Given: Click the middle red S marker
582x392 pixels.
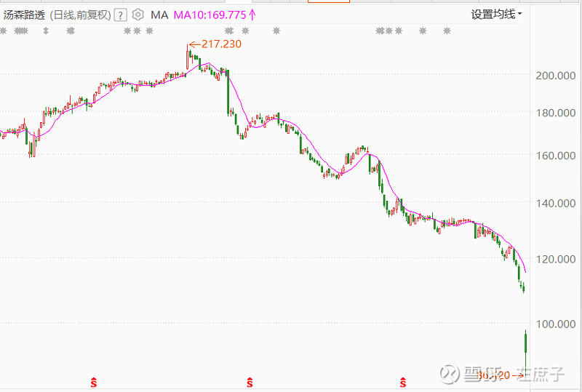Looking at the screenshot, I should point(250,381).
